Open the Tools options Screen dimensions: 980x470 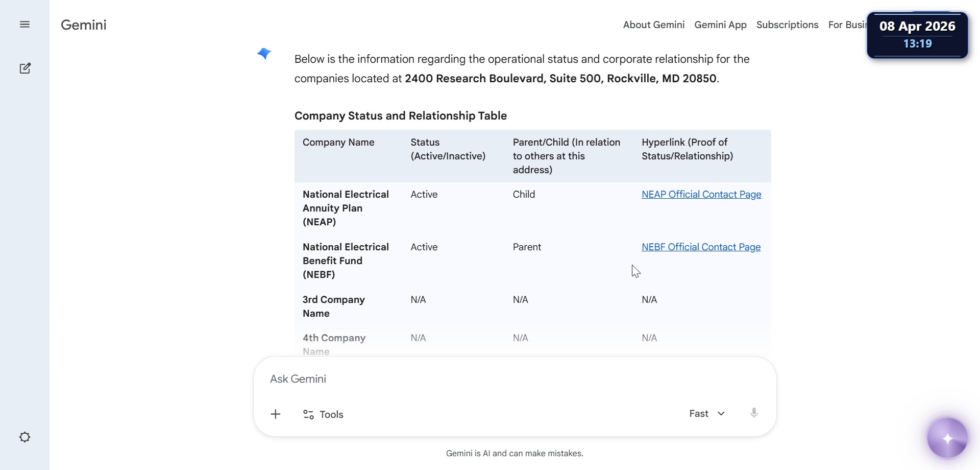point(323,414)
